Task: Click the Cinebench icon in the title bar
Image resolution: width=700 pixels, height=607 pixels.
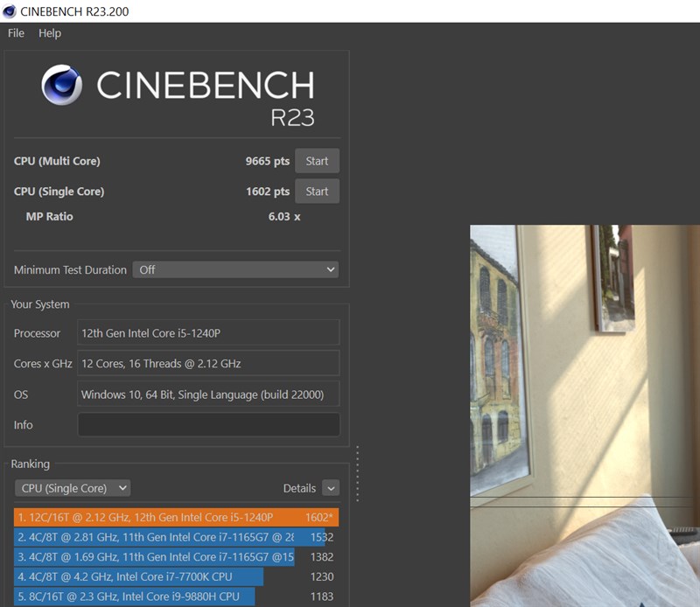Action: pos(9,11)
